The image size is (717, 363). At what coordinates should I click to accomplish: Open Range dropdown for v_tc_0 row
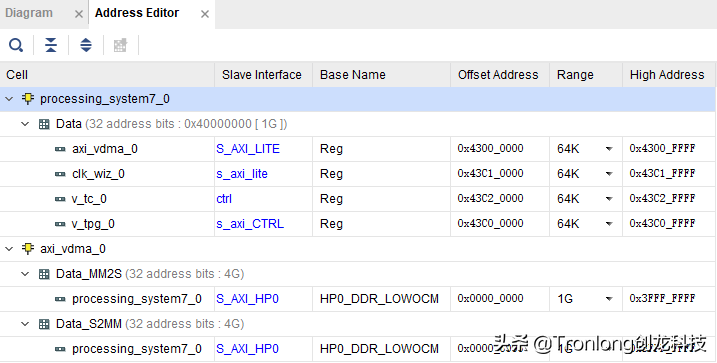[x=609, y=199]
